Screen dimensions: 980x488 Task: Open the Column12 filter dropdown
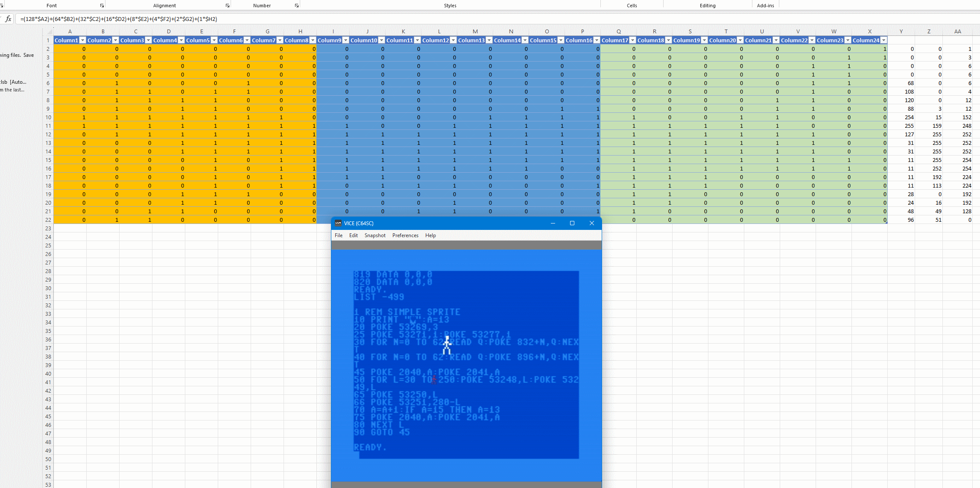click(x=453, y=40)
